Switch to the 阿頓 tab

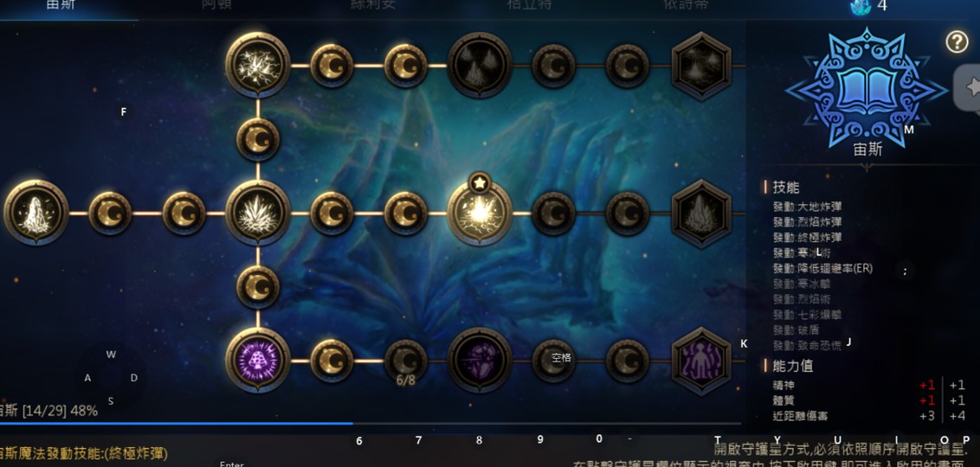[x=219, y=5]
